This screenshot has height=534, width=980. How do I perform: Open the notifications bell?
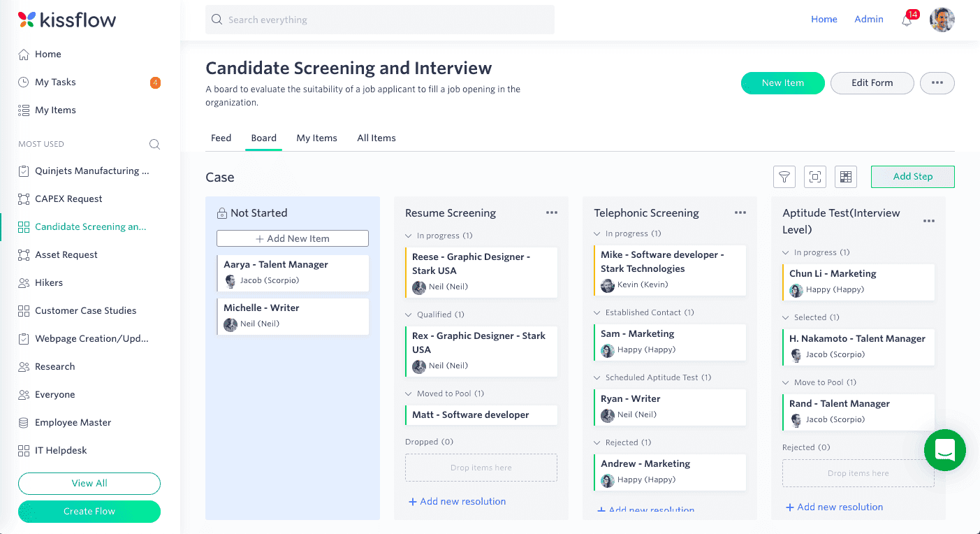pyautogui.click(x=907, y=20)
